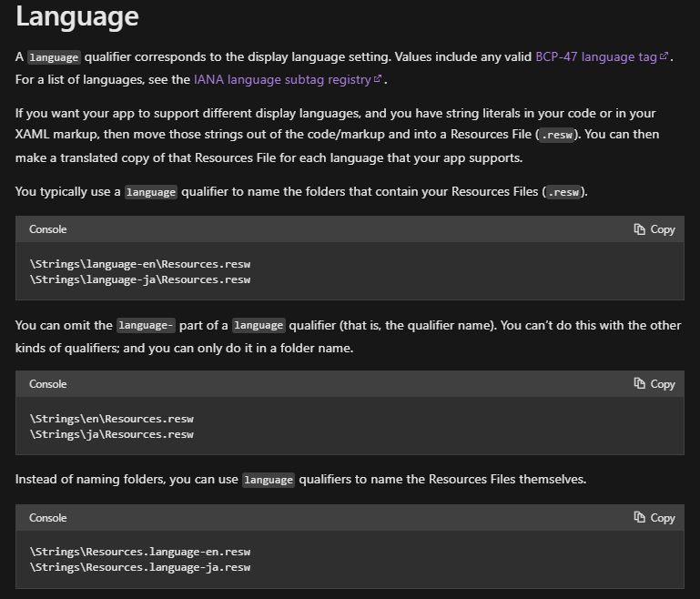The image size is (700, 599).
Task: Click the line \Strings\Resources.language-en.resw
Action: click(140, 553)
